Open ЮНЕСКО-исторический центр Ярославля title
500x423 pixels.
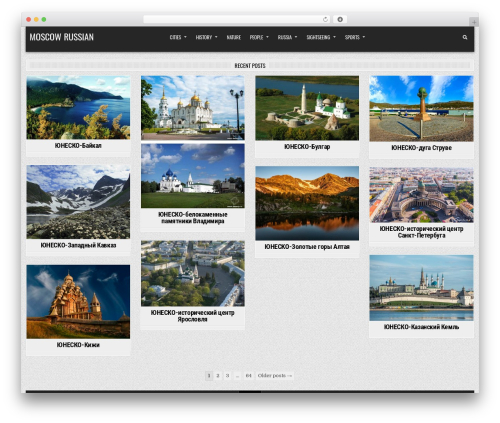pos(193,316)
